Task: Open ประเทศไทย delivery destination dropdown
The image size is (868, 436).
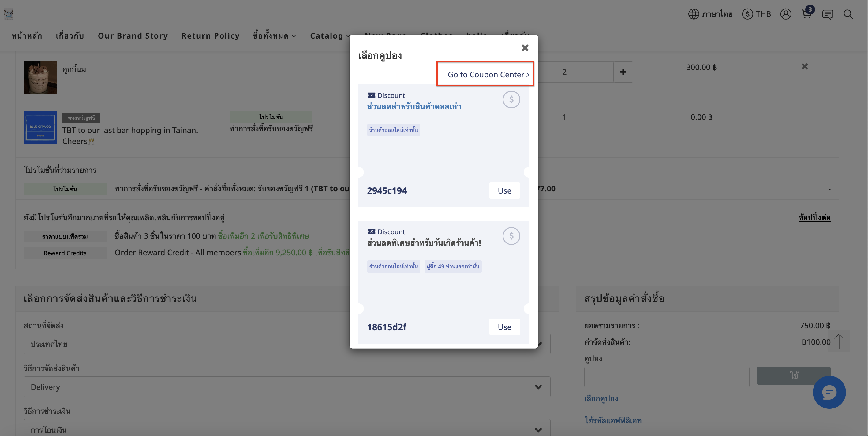Action: [x=287, y=344]
